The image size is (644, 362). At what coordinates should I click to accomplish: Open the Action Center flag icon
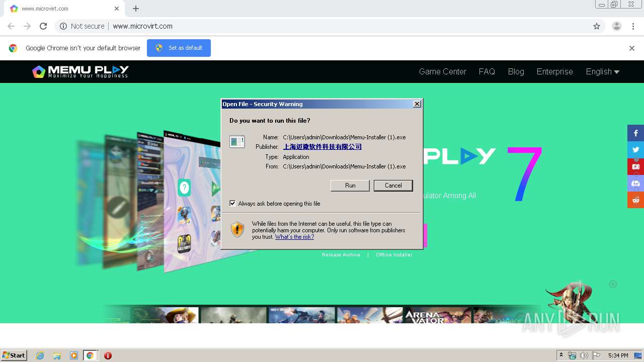(x=596, y=355)
